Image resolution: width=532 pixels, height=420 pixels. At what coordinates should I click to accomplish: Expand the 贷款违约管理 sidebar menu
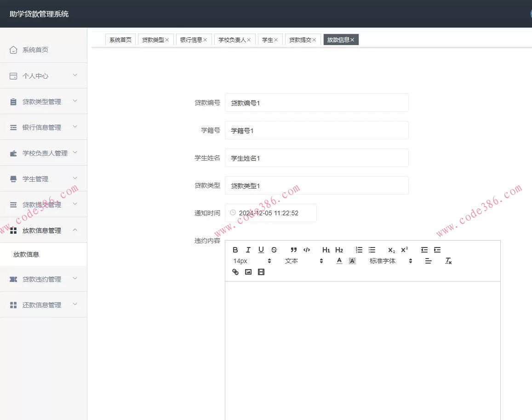[x=43, y=279]
